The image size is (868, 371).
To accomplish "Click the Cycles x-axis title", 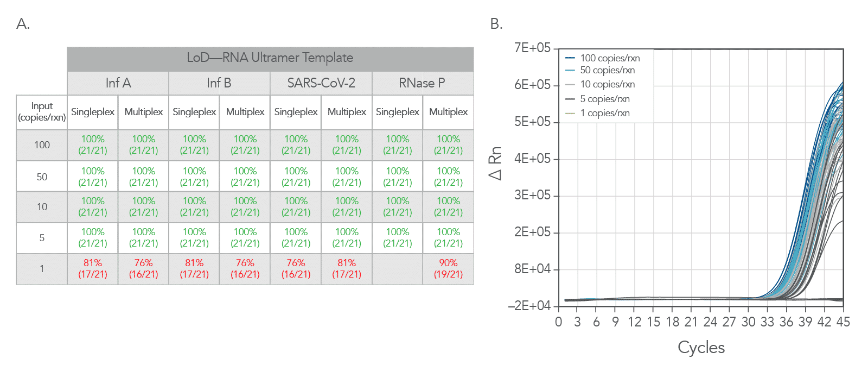I will click(701, 347).
